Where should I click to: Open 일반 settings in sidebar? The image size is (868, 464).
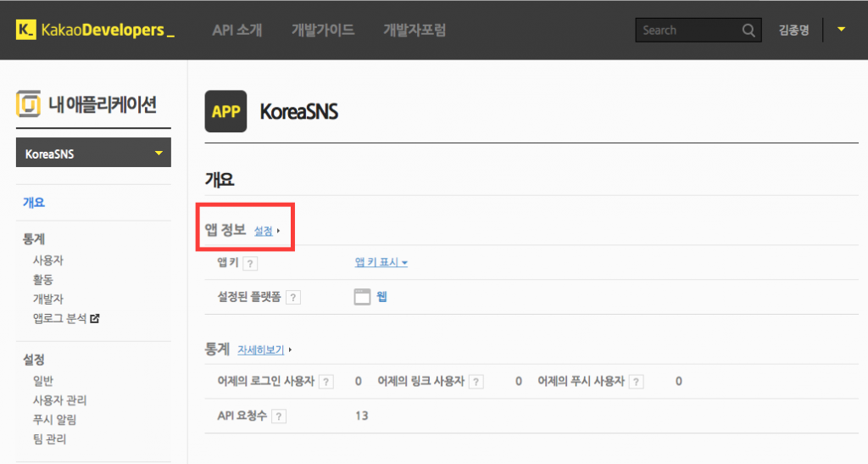pos(43,381)
